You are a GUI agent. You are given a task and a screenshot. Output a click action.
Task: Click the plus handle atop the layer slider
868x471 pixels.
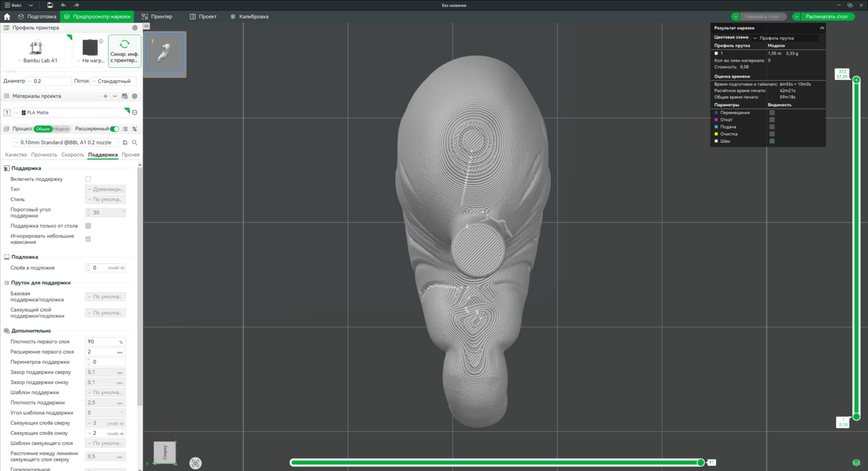(x=856, y=80)
